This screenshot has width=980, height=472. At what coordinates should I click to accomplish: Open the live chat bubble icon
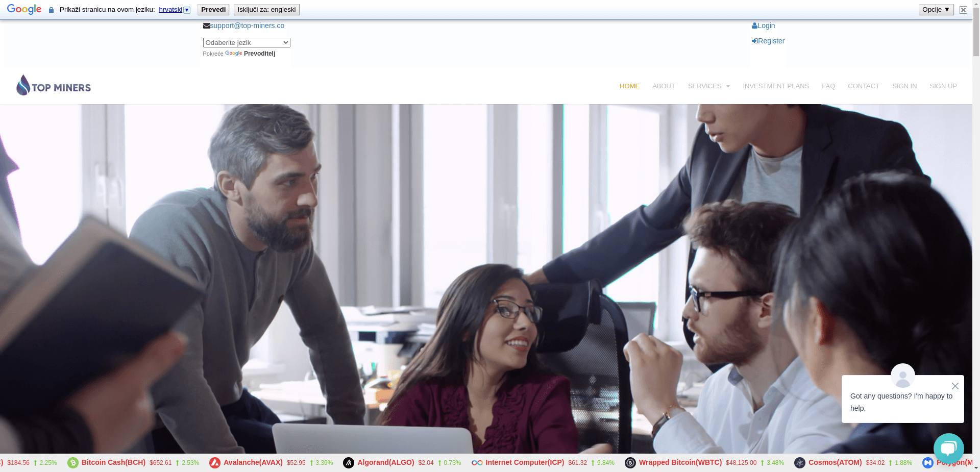(x=948, y=449)
